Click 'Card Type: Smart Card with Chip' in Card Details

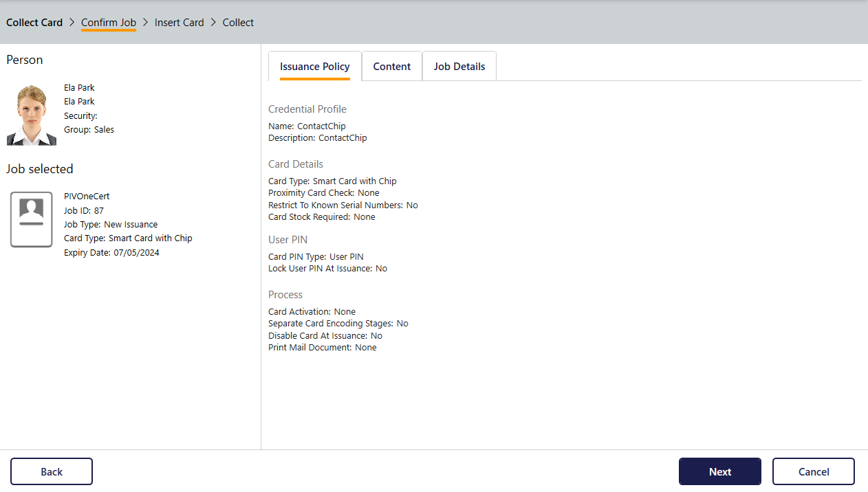(x=332, y=181)
